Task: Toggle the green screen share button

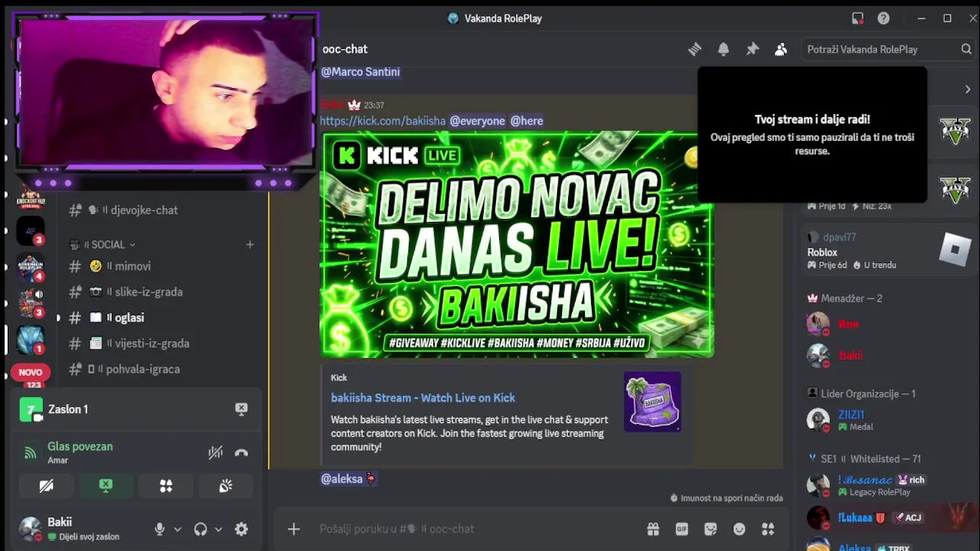Action: click(106, 486)
